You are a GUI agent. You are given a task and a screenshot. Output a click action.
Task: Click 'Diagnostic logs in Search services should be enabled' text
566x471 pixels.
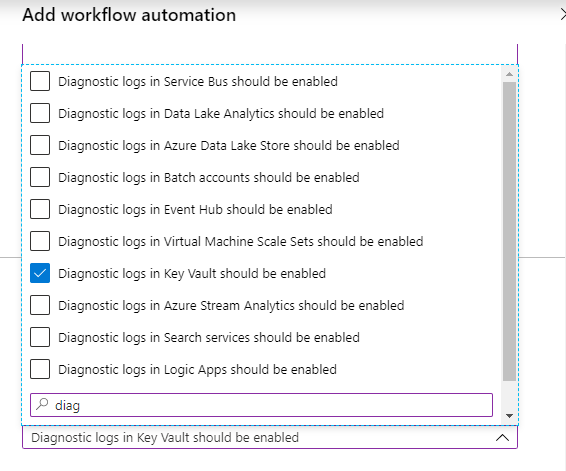point(209,337)
